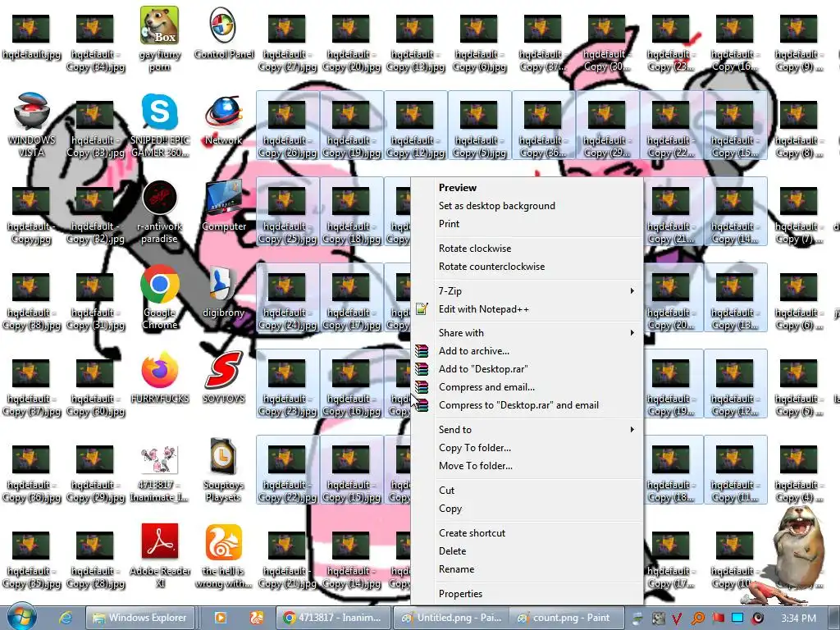
Task: Choose Edit with Notepad++
Action: (527, 309)
